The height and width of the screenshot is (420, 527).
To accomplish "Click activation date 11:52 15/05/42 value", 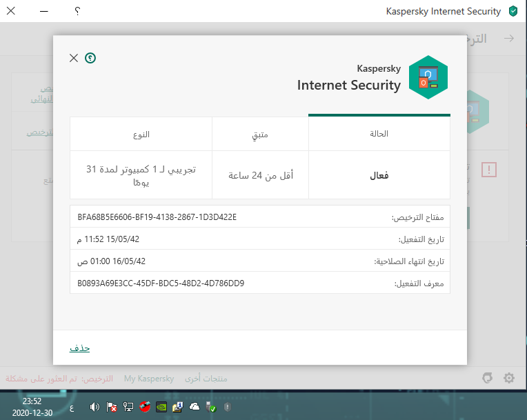I will [108, 239].
